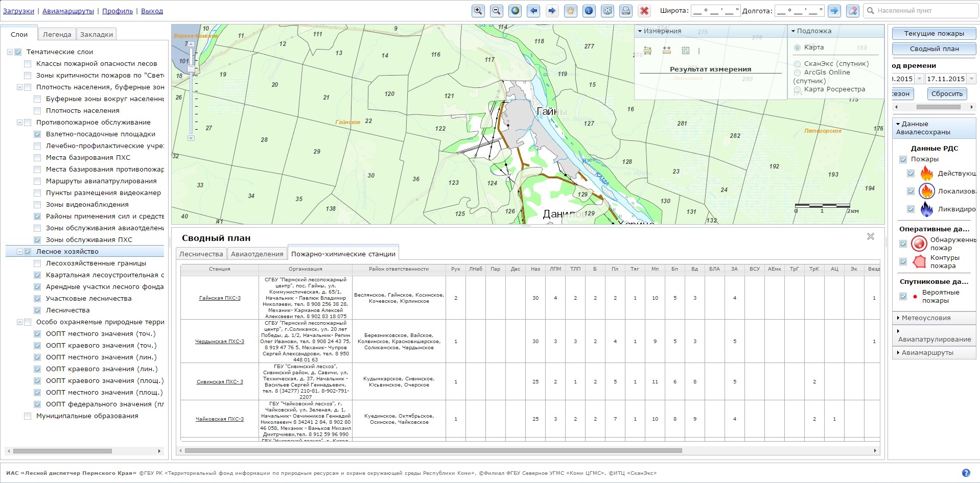The image size is (980, 483).
Task: Uncheck Взлетно-посадочные площадки layer
Action: [37, 134]
